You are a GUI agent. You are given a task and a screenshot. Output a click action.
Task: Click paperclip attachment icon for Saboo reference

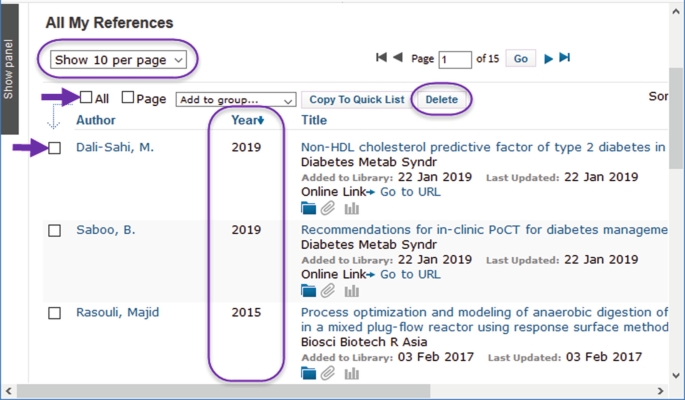tap(329, 291)
